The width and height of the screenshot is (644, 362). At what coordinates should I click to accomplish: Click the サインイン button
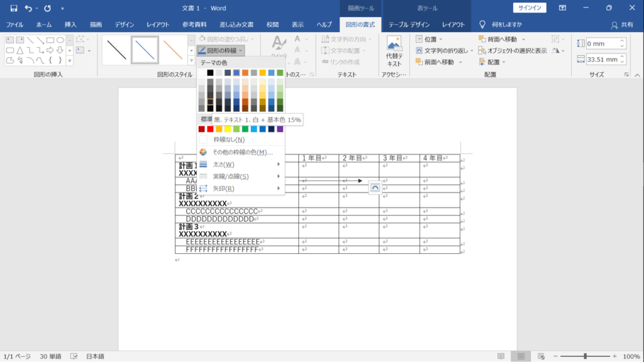pos(530,8)
